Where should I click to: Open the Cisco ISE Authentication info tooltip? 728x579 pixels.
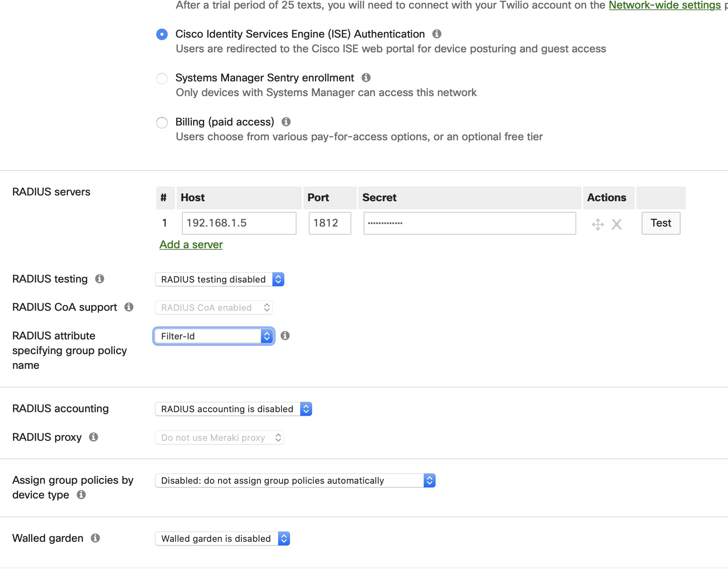coord(437,34)
